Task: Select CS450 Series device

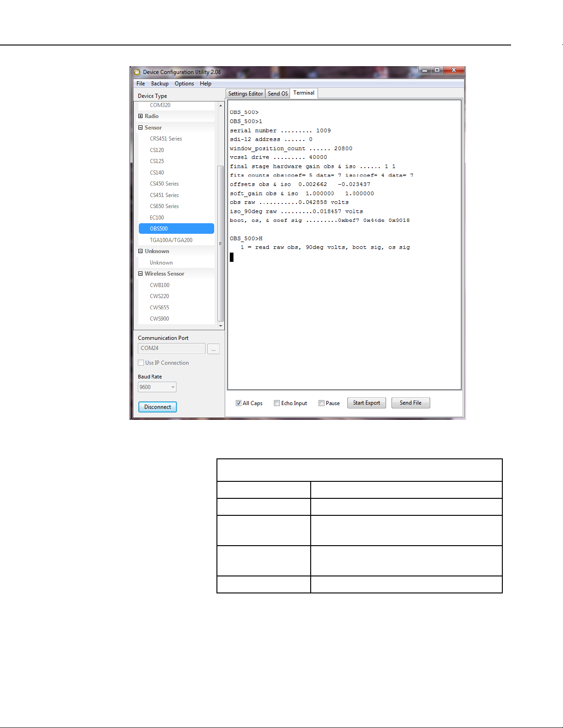Action: (x=164, y=184)
